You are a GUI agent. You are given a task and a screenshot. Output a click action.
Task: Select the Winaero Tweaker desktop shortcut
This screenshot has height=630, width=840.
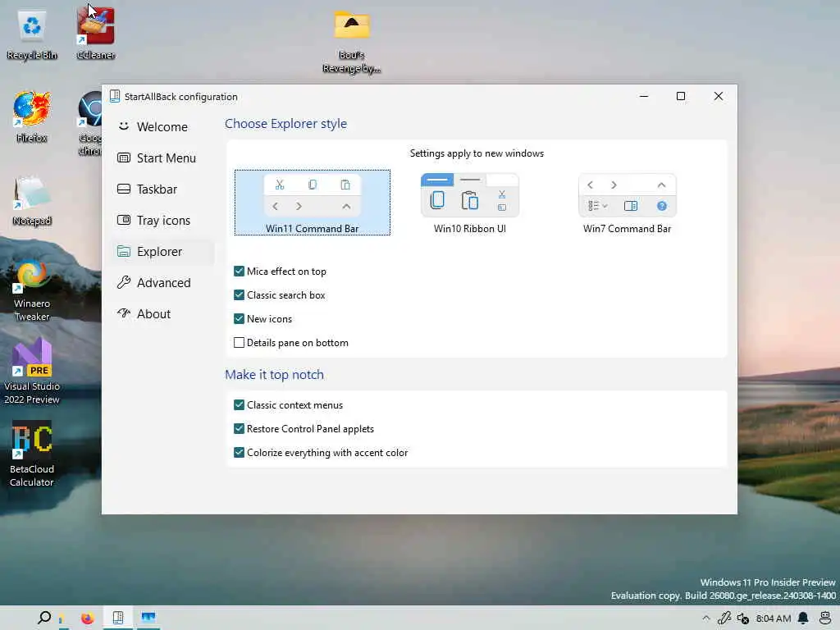point(32,291)
